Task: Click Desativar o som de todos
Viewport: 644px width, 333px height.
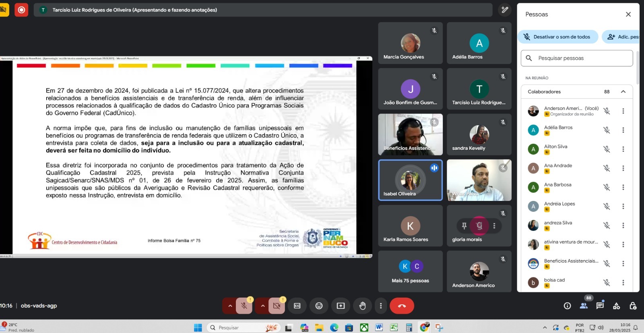Action: (558, 37)
